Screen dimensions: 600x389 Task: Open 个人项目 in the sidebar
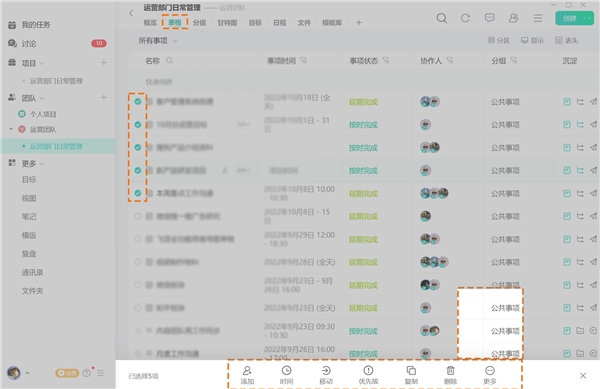click(x=43, y=114)
